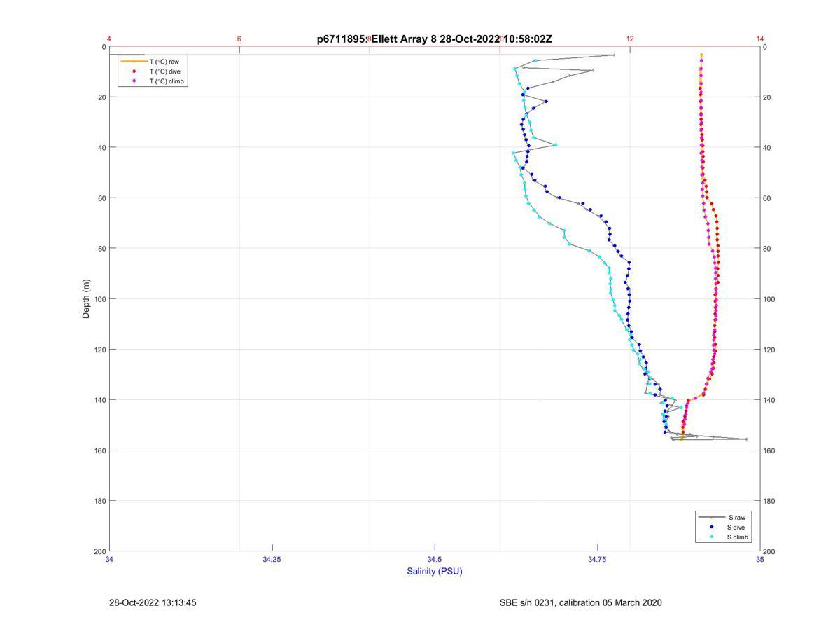The image size is (840, 620).
Task: Click the 'S raw' legend entry
Action: click(736, 517)
